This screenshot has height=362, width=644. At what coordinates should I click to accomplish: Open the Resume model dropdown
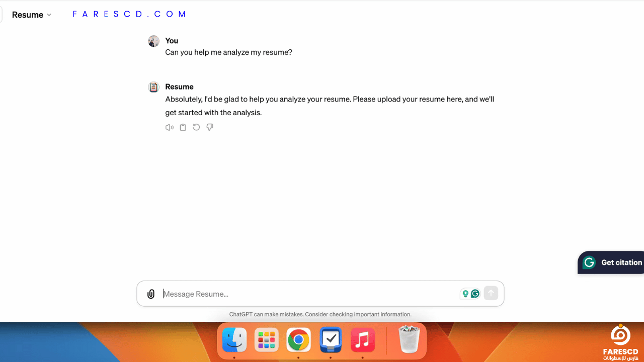click(31, 15)
